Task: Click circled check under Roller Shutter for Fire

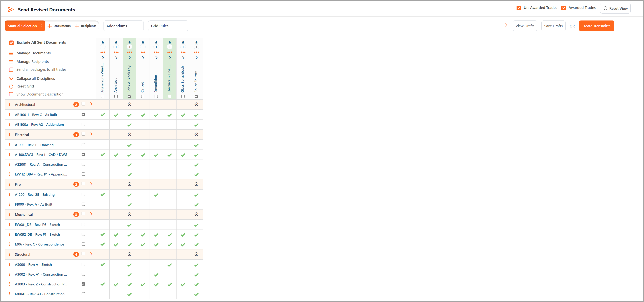Action: pos(196,184)
